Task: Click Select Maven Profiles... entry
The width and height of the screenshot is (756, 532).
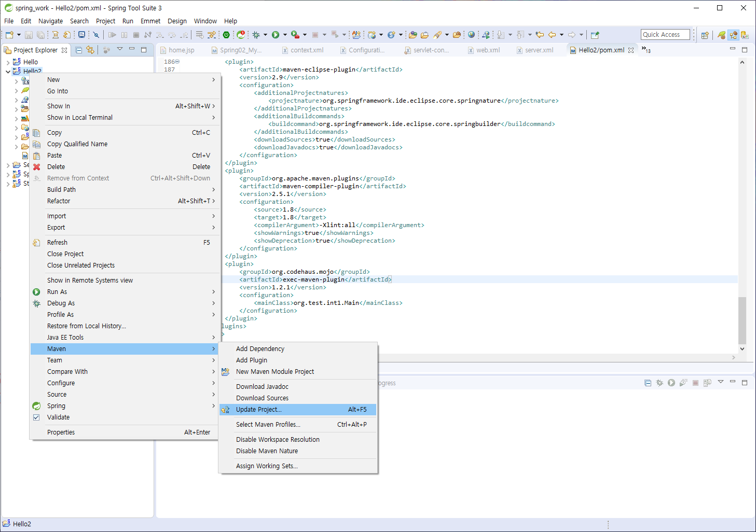Action: [x=298, y=425]
